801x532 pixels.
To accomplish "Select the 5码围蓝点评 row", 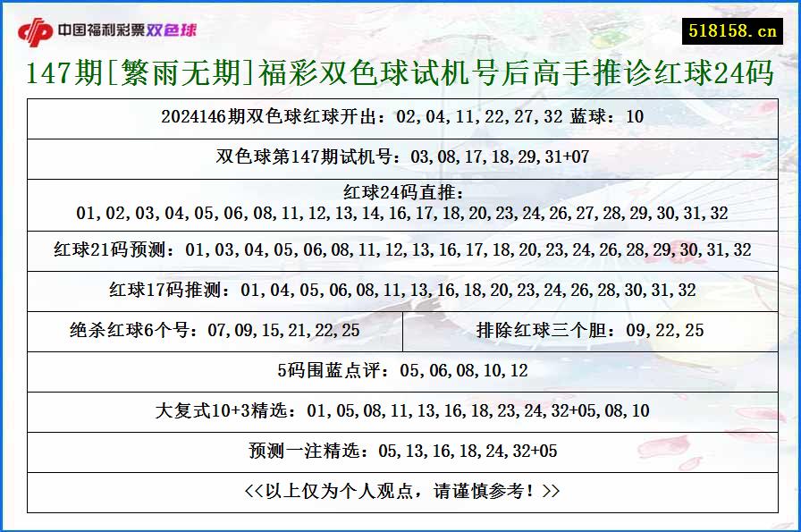I will (400, 367).
